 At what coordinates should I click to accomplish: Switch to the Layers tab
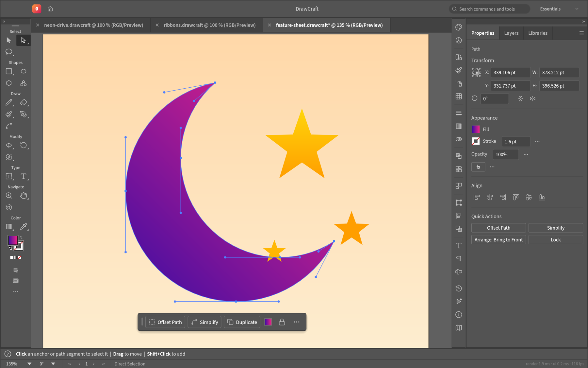pyautogui.click(x=511, y=33)
